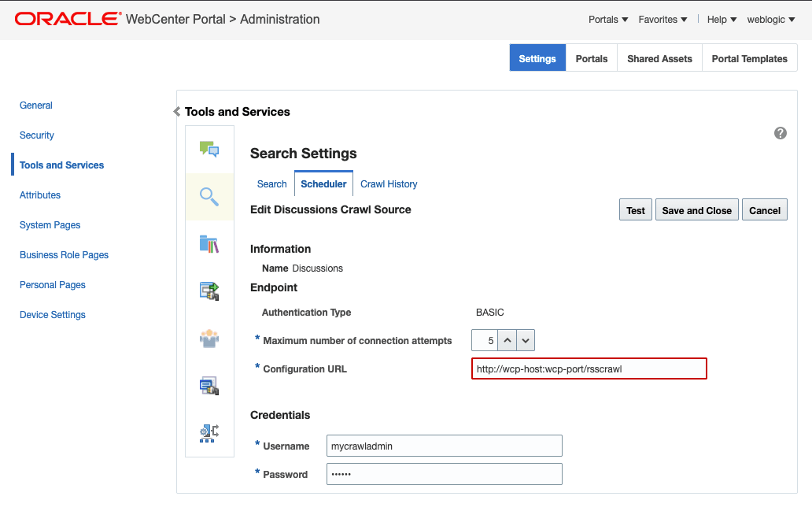Viewport: 812px width, 511px height.
Task: Click the Oracle logo
Action: [68, 19]
